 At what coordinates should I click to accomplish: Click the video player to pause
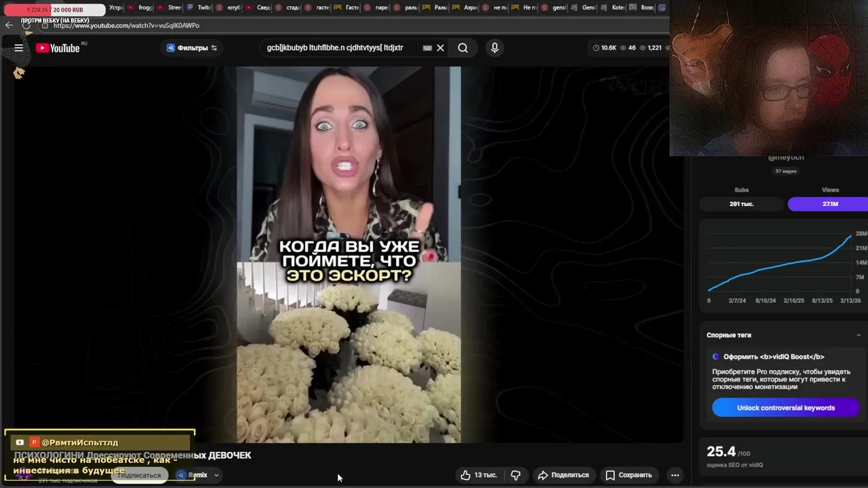(349, 254)
